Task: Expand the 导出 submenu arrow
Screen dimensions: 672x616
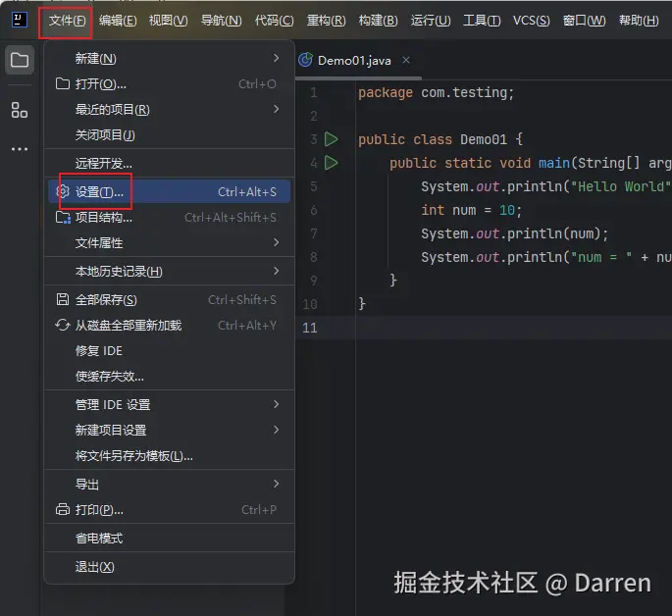Action: pyautogui.click(x=277, y=484)
